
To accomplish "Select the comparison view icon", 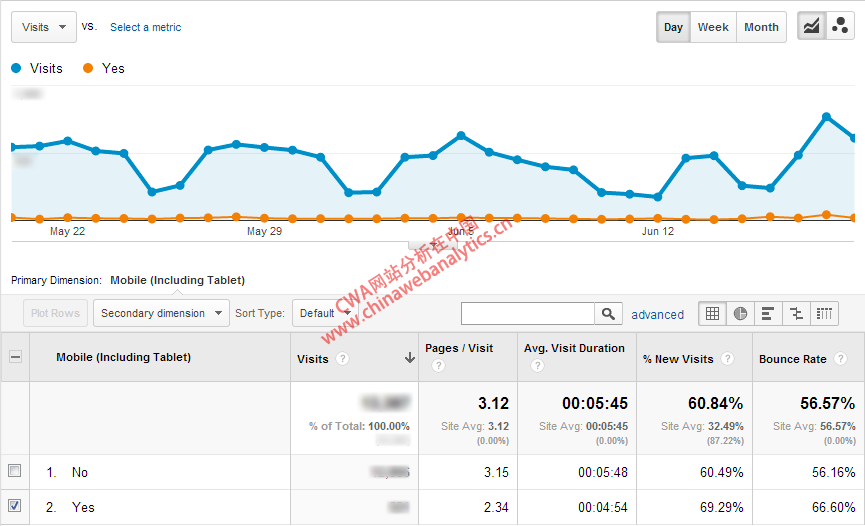I will point(796,313).
